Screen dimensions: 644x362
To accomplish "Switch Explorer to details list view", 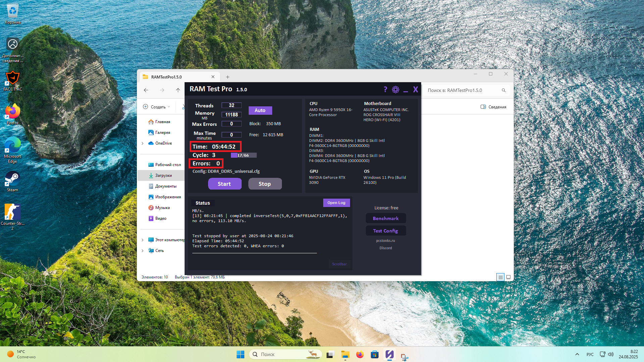I will 500,277.
